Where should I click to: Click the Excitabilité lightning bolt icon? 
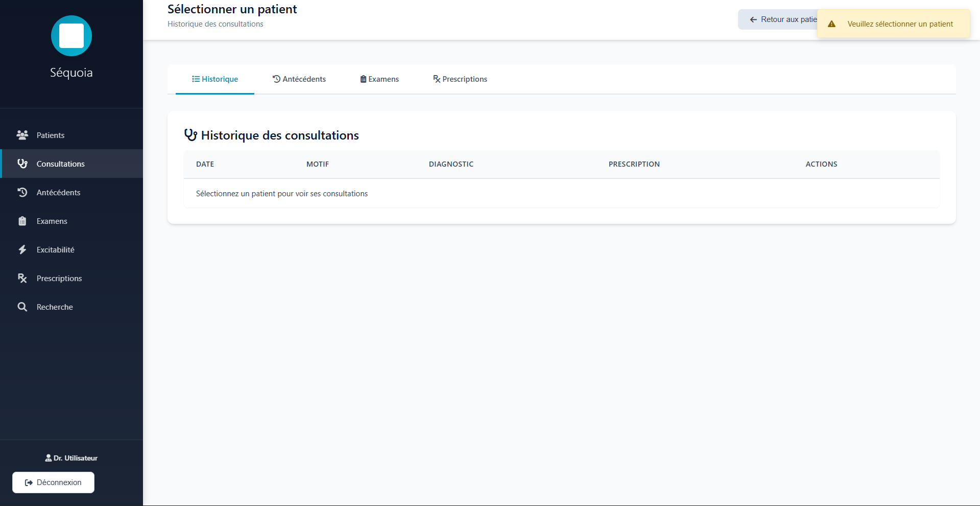tap(22, 249)
